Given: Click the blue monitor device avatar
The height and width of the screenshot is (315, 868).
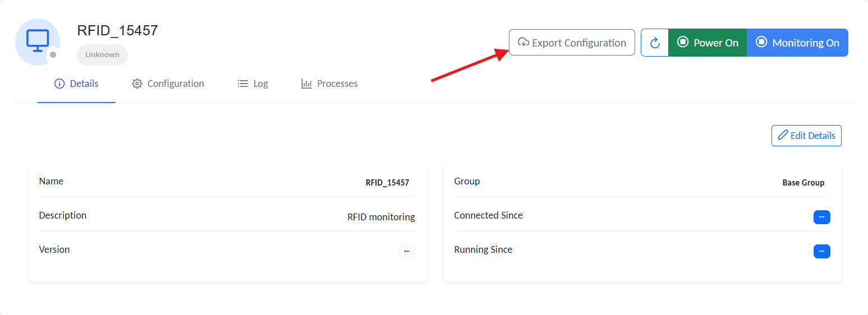Looking at the screenshot, I should point(37,41).
